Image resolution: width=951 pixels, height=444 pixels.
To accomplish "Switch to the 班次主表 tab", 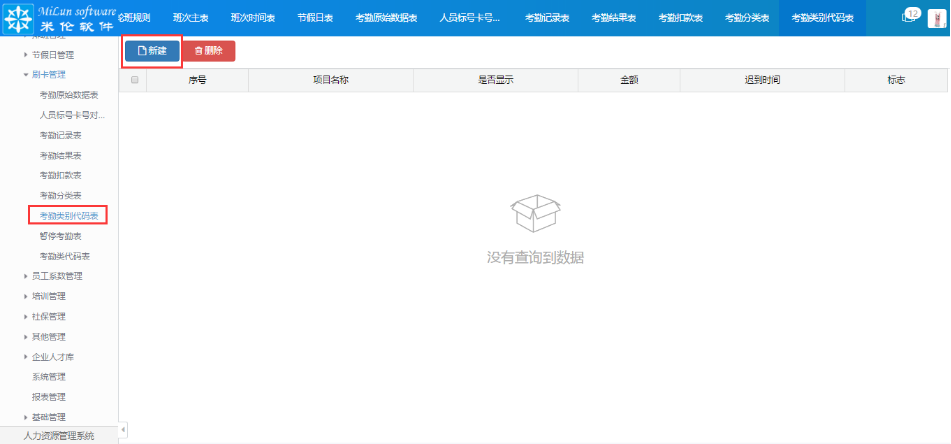I will [190, 18].
